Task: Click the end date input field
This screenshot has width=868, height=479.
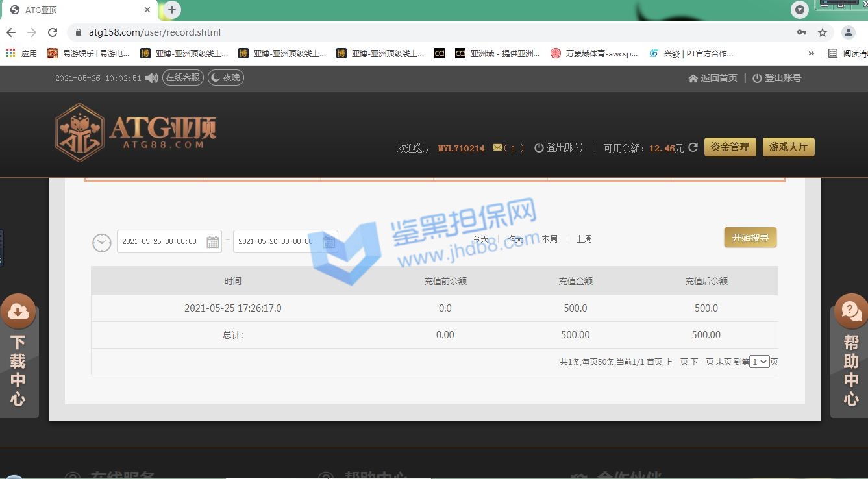Action: click(x=276, y=241)
